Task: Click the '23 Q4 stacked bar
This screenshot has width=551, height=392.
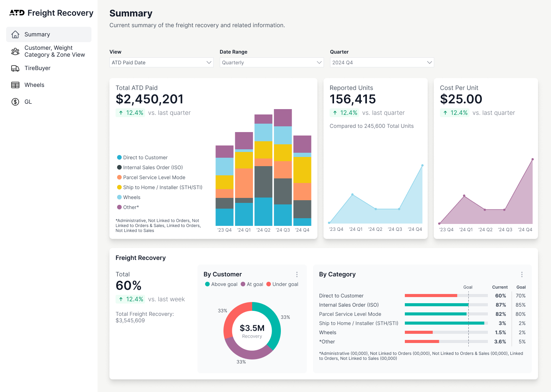Action: (225, 186)
